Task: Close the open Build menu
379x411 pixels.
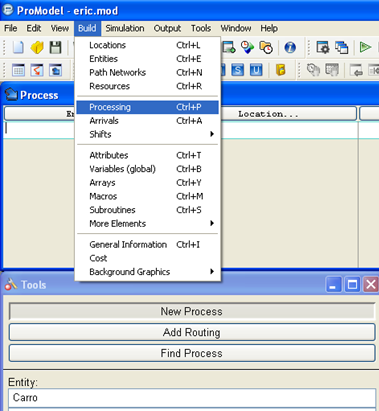Action: coord(87,28)
